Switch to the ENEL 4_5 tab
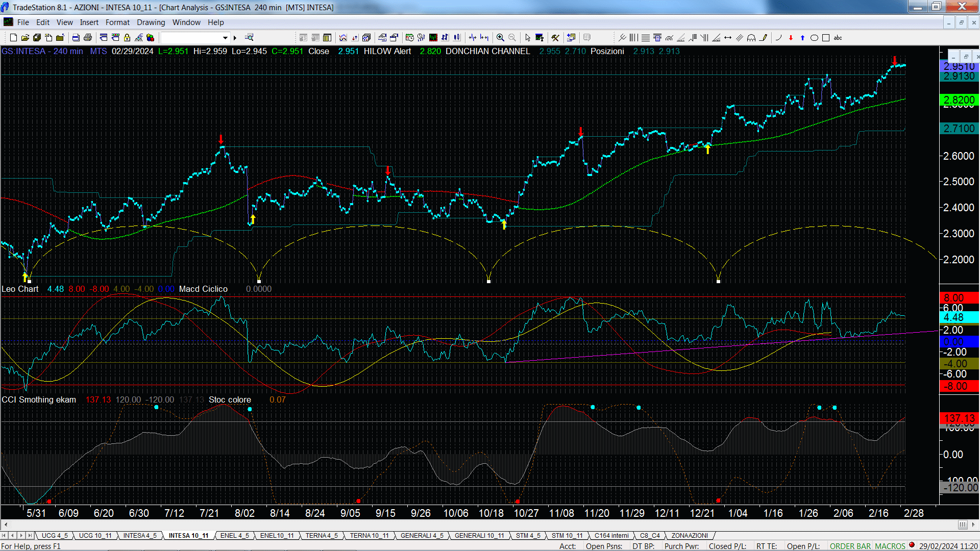Image resolution: width=980 pixels, height=551 pixels. [235, 536]
